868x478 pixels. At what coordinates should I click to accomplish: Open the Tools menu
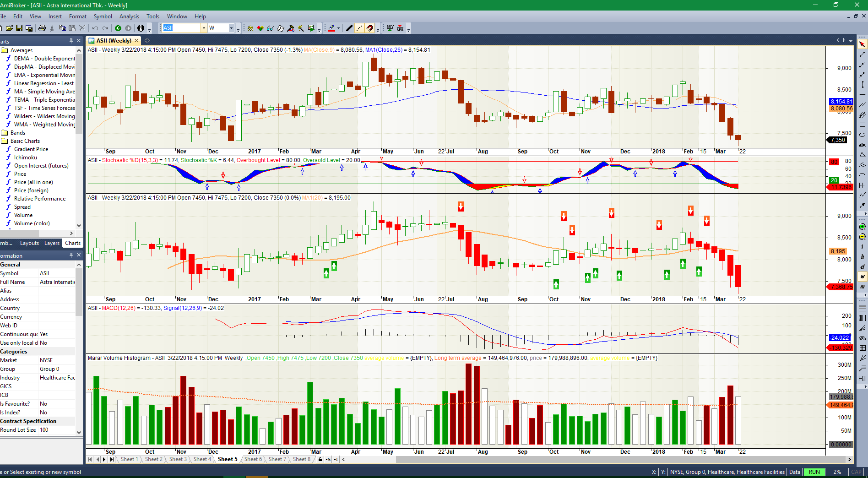152,16
